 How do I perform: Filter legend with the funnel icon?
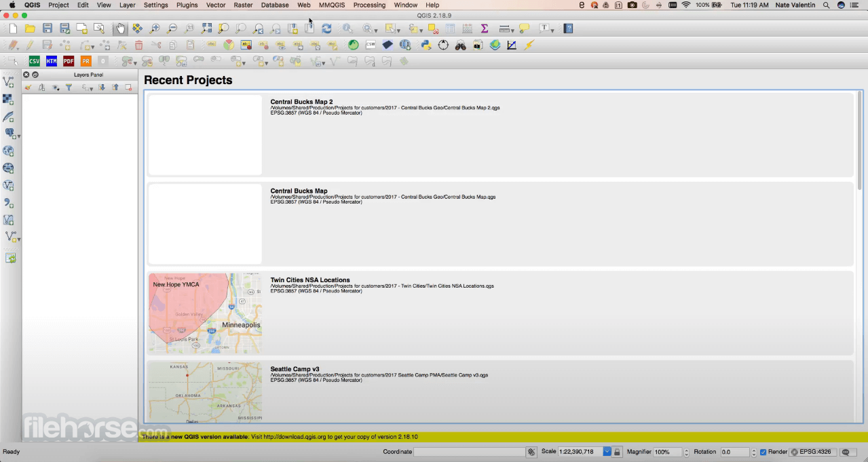[x=69, y=88]
